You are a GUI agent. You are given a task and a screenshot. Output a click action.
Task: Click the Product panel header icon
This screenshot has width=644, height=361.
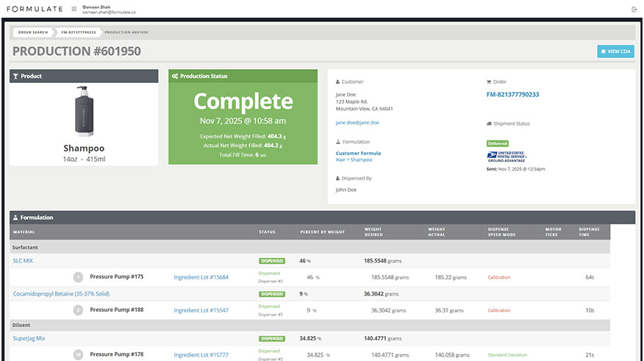pyautogui.click(x=16, y=76)
